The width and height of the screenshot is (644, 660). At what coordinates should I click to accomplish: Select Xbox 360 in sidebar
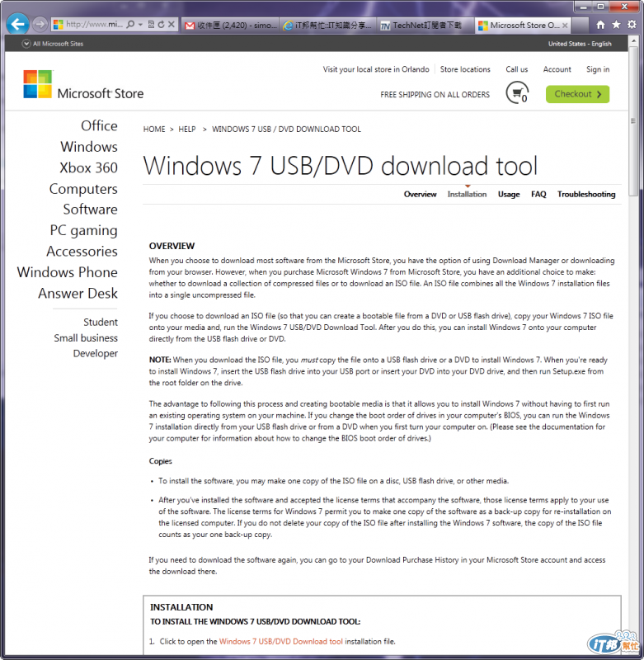[x=89, y=167]
